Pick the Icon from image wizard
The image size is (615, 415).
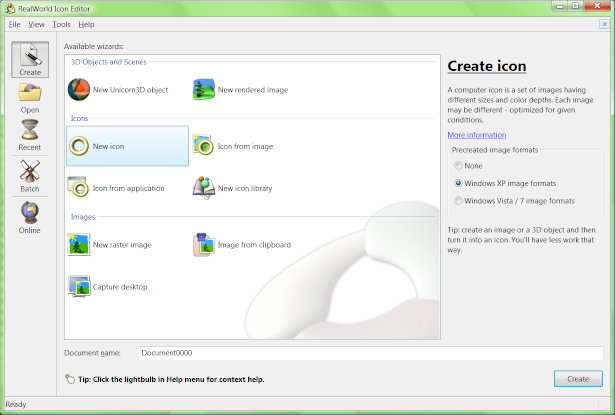[233, 146]
